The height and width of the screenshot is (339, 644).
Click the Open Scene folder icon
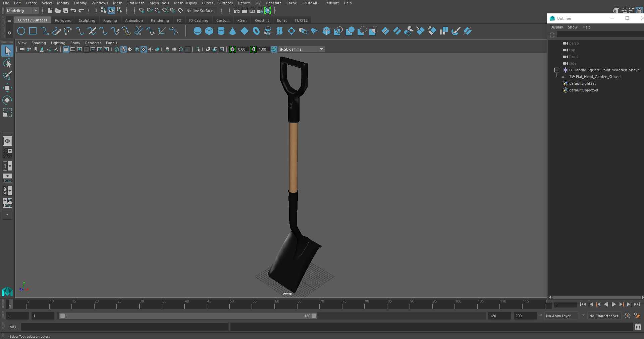pyautogui.click(x=58, y=11)
